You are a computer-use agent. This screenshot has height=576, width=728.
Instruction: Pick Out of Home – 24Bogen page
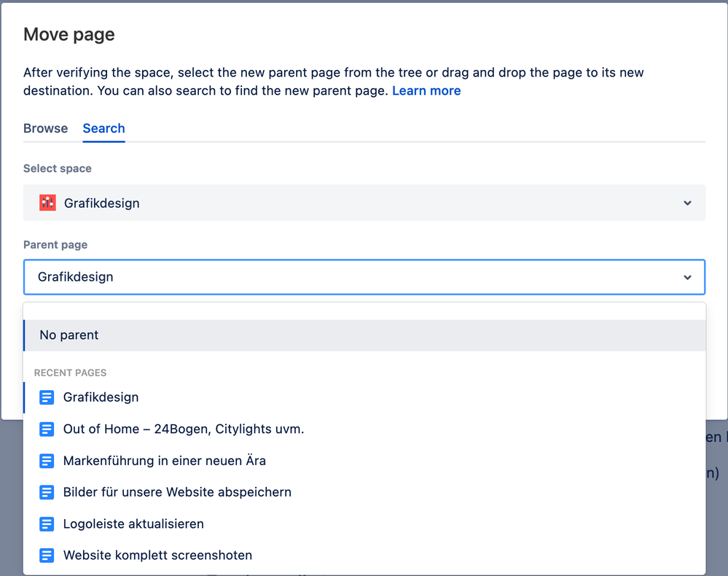[x=184, y=429]
